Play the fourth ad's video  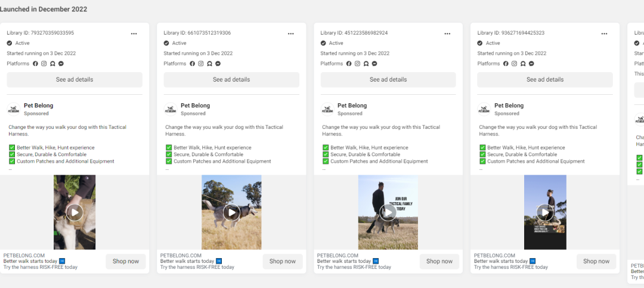[x=545, y=212]
